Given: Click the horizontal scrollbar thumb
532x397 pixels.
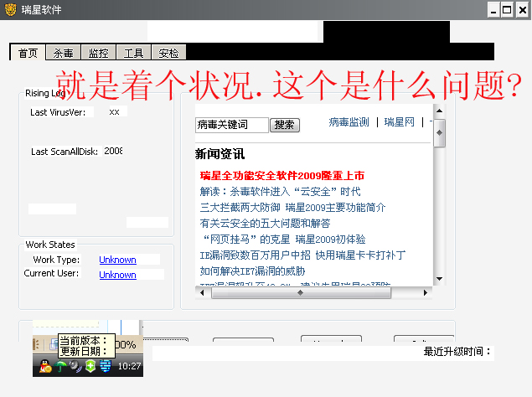Looking at the screenshot, I should (x=302, y=292).
